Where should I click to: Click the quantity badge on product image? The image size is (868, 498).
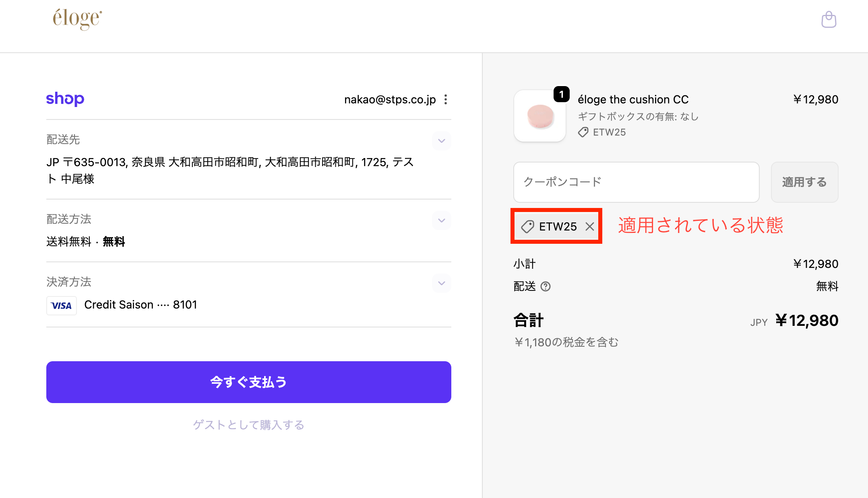[x=561, y=94]
